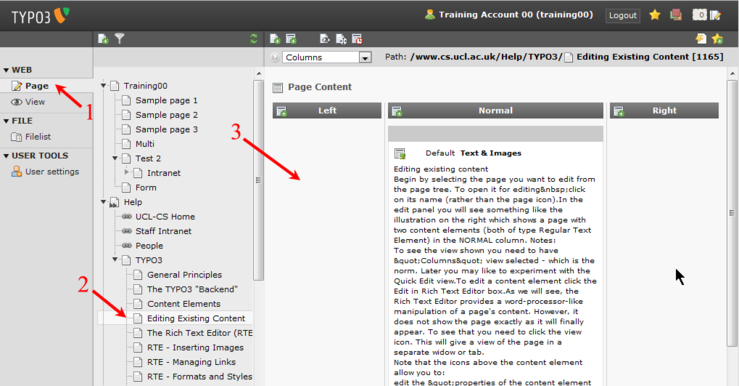Open workspace selector icon in top bar
The height and width of the screenshot is (386, 739).
click(x=676, y=15)
